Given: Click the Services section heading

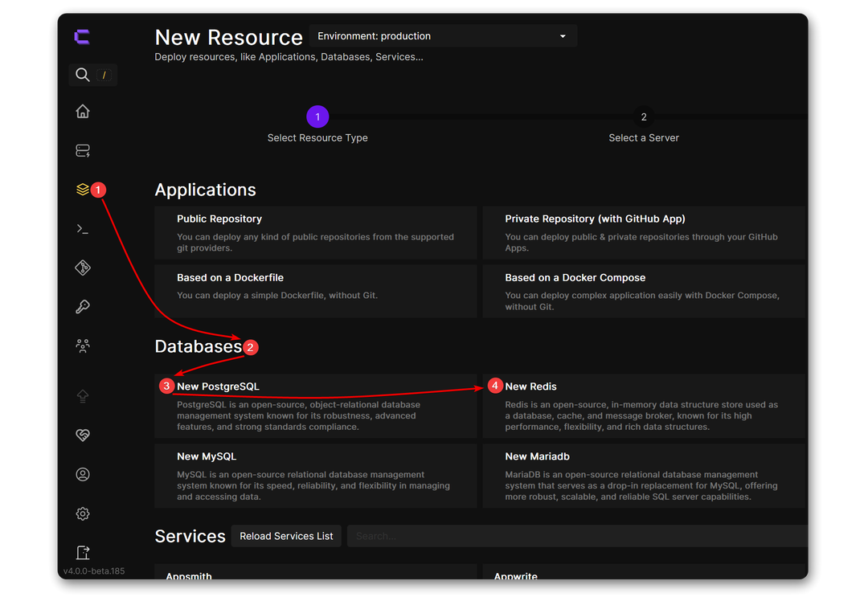Looking at the screenshot, I should pos(190,536).
